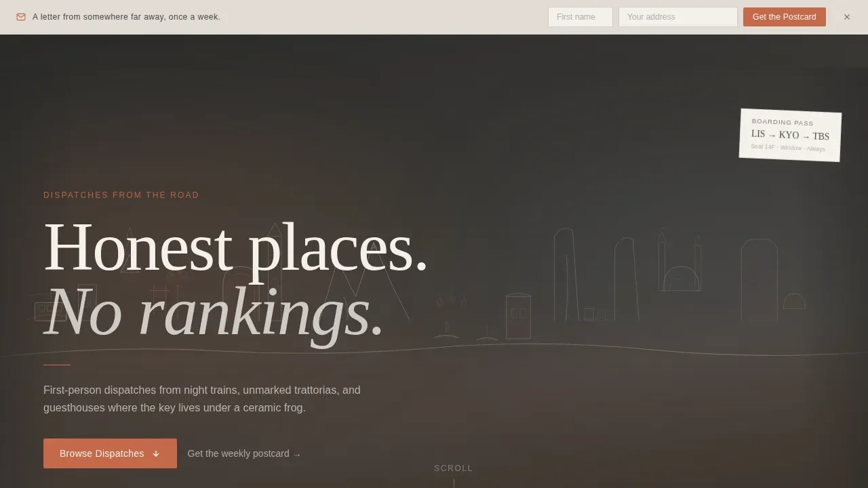This screenshot has width=868, height=488.
Task: Click the SCROLL indicator at the bottom
Action: 454,468
